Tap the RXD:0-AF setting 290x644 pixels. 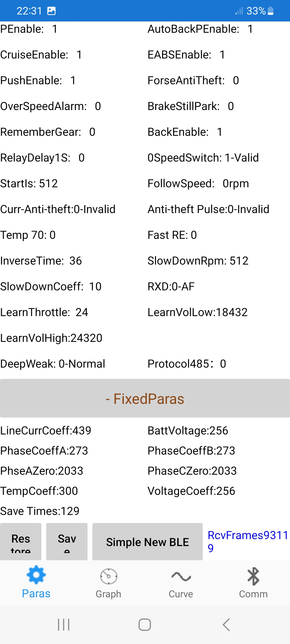171,287
